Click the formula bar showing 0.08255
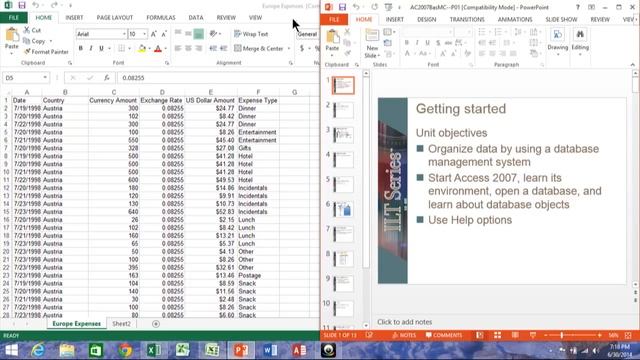 [x=218, y=78]
